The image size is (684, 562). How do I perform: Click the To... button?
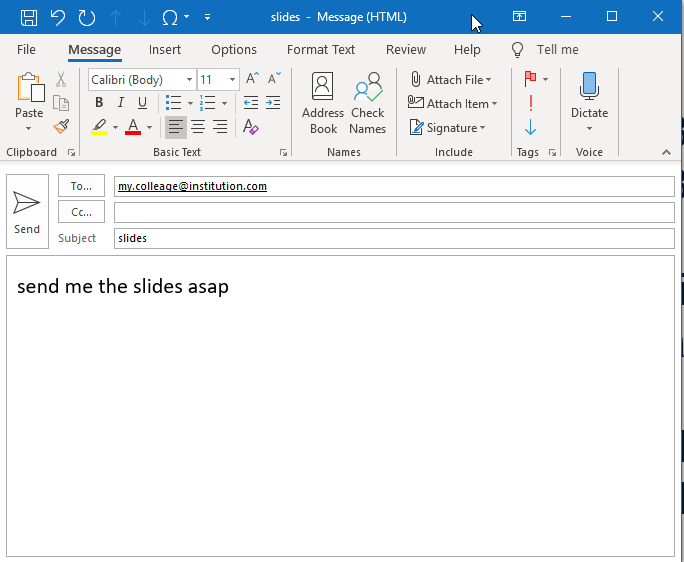[82, 186]
